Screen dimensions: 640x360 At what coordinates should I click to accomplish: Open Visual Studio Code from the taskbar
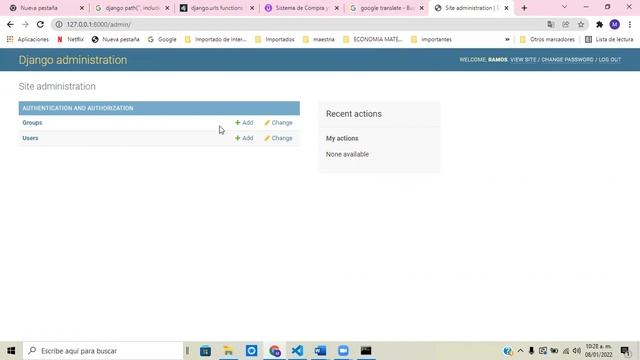[x=298, y=351]
